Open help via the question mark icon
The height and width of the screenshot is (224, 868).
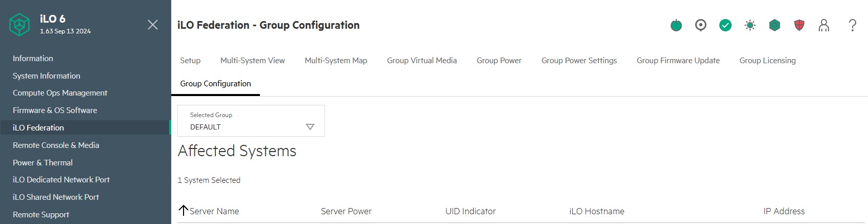[852, 25]
